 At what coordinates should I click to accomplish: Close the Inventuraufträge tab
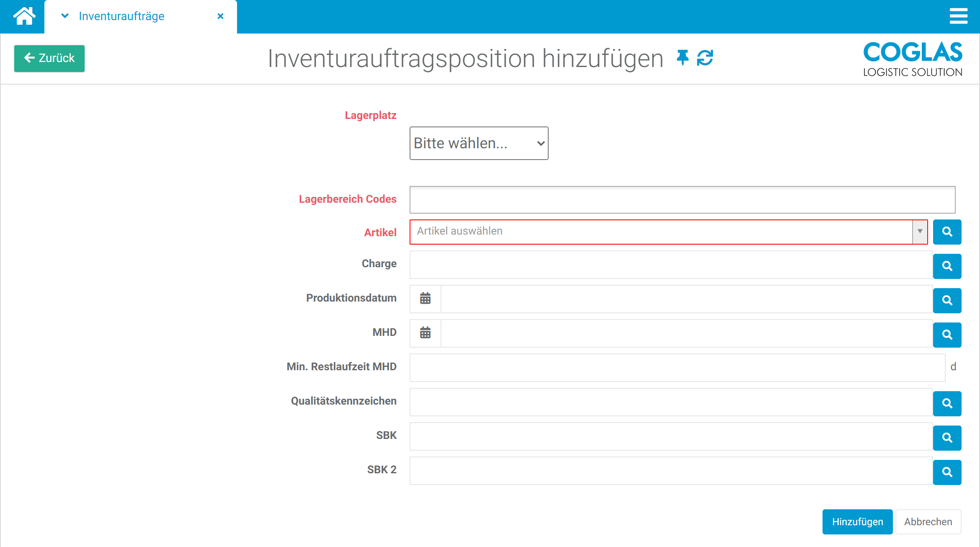click(220, 16)
